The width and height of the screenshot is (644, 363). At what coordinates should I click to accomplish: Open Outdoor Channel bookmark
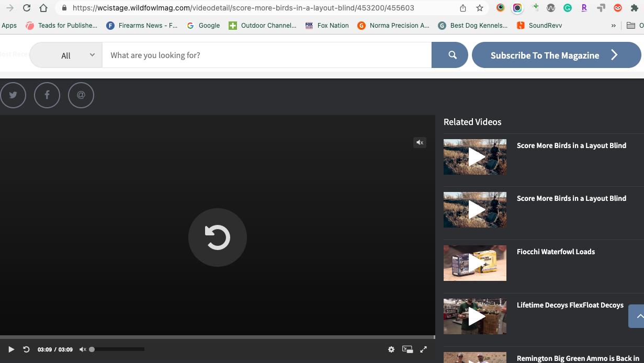point(263,25)
